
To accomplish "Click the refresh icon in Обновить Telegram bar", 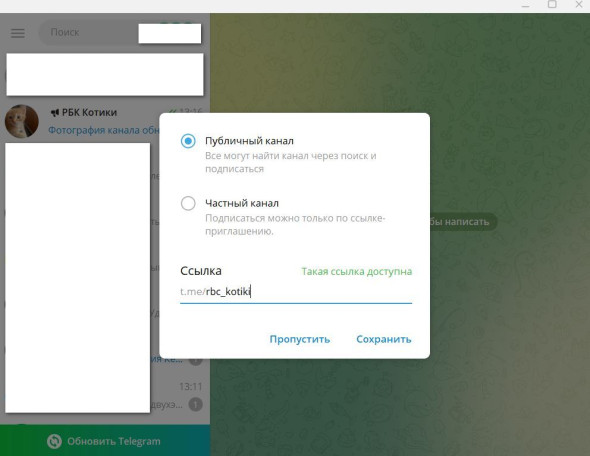I will (54, 441).
